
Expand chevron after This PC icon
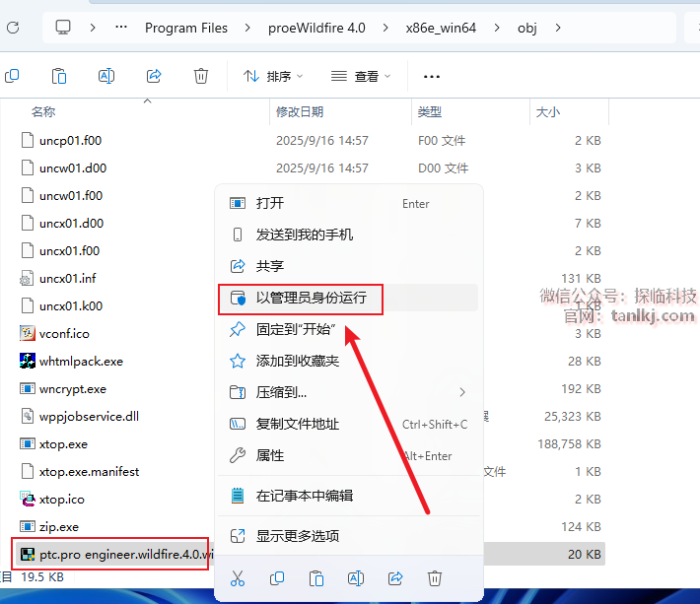(93, 28)
